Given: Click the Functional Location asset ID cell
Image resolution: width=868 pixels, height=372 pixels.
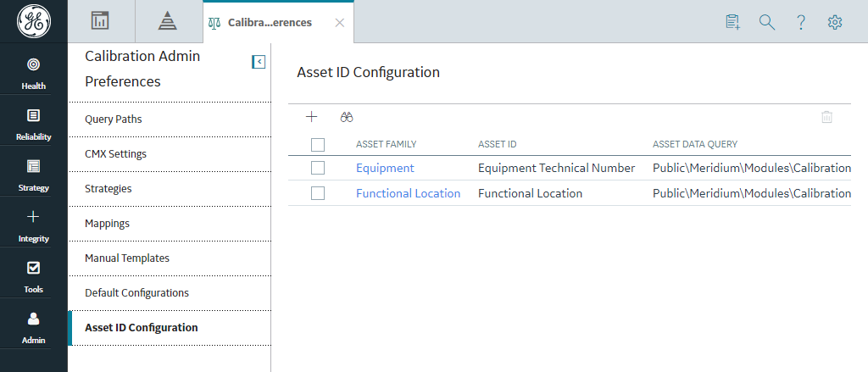Looking at the screenshot, I should [x=530, y=193].
